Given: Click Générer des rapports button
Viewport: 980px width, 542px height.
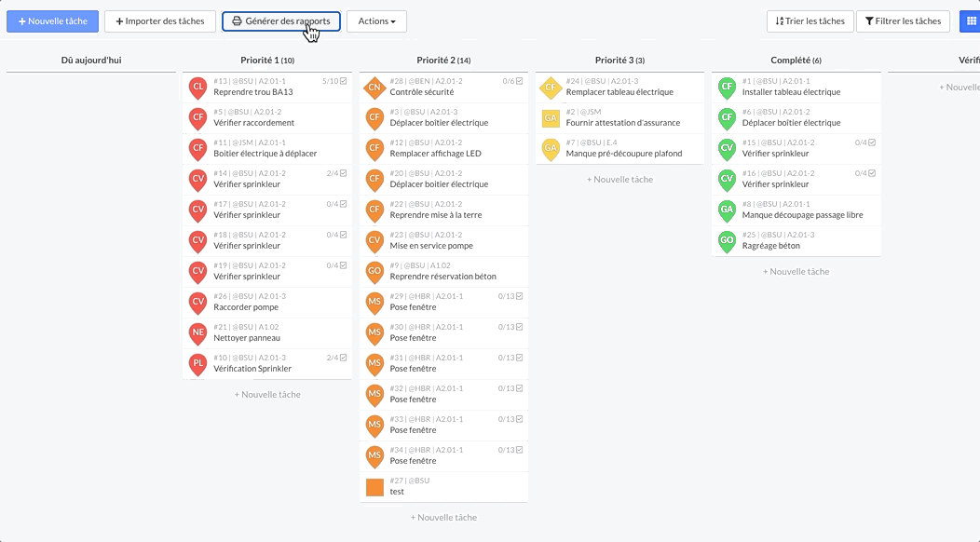Looking at the screenshot, I should coord(281,21).
